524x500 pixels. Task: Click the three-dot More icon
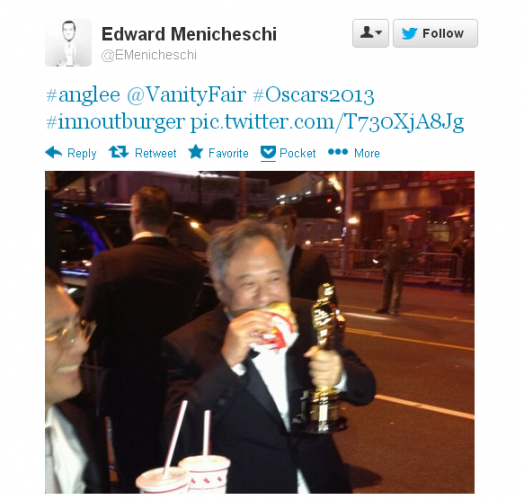(338, 152)
